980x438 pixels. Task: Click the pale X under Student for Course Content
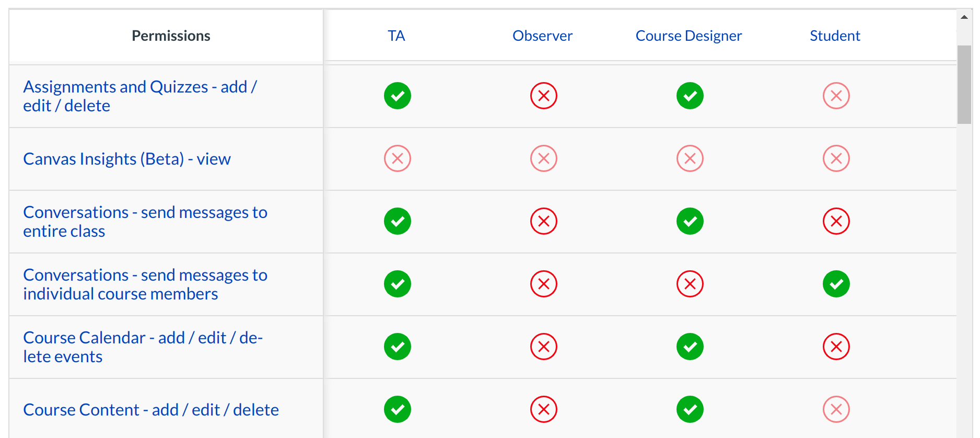836,409
